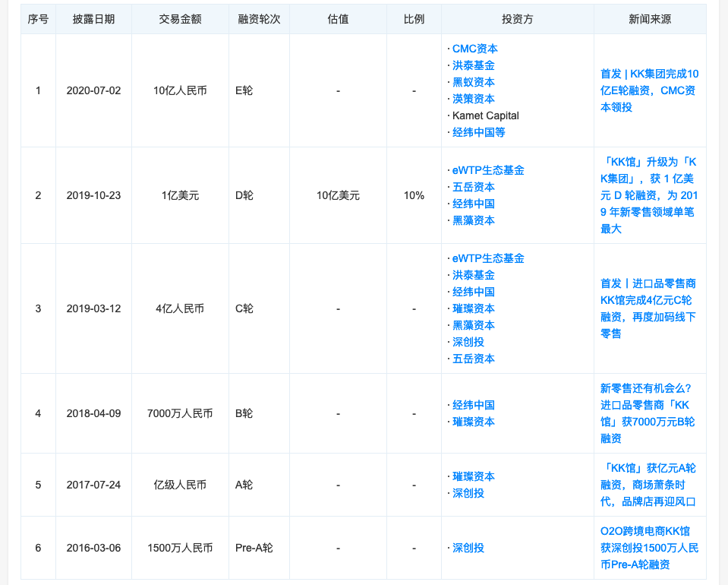Image resolution: width=728 pixels, height=585 pixels.
Task: Click the amount cell 亿级人民币
Action: pos(180,485)
